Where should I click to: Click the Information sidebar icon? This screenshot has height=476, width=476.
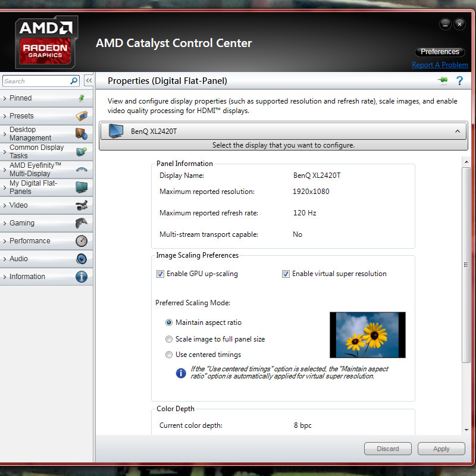[x=82, y=277]
